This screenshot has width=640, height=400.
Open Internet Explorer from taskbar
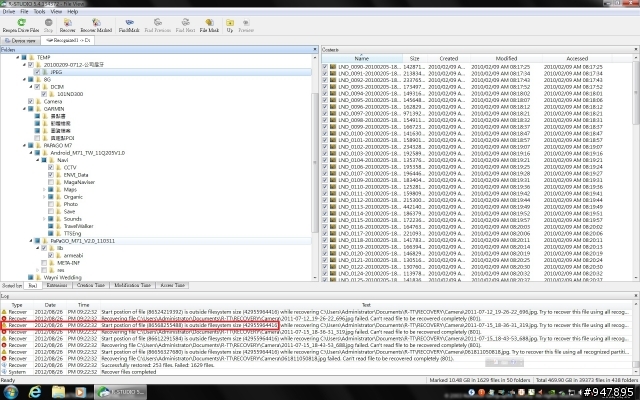pos(35,392)
